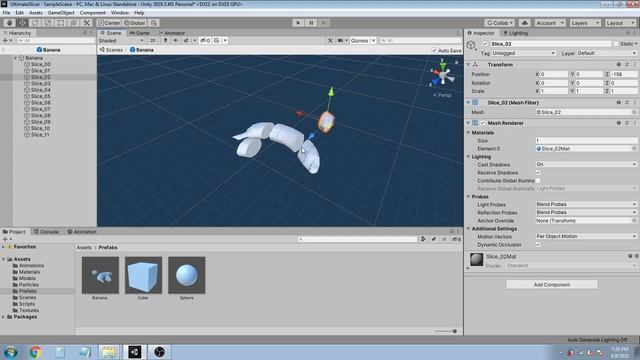This screenshot has height=360, width=640.
Task: Toggle grid snapping icon beside Global
Action: (154, 23)
